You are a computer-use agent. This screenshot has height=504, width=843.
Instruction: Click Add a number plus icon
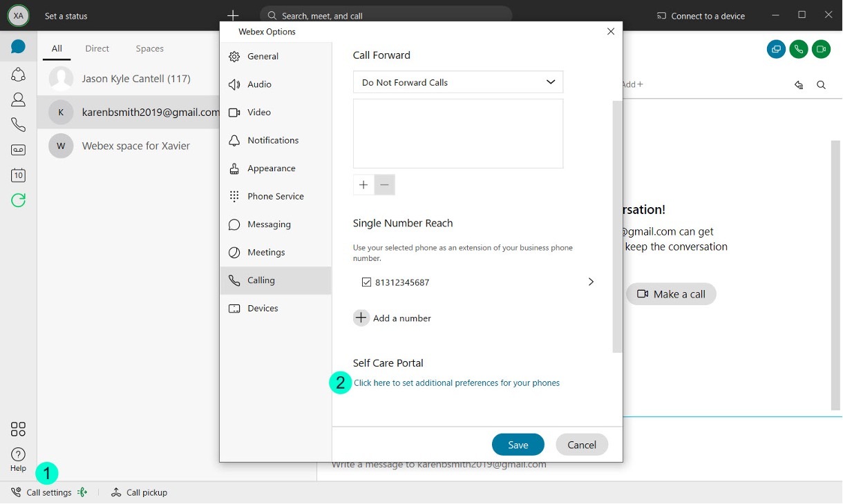pos(361,318)
